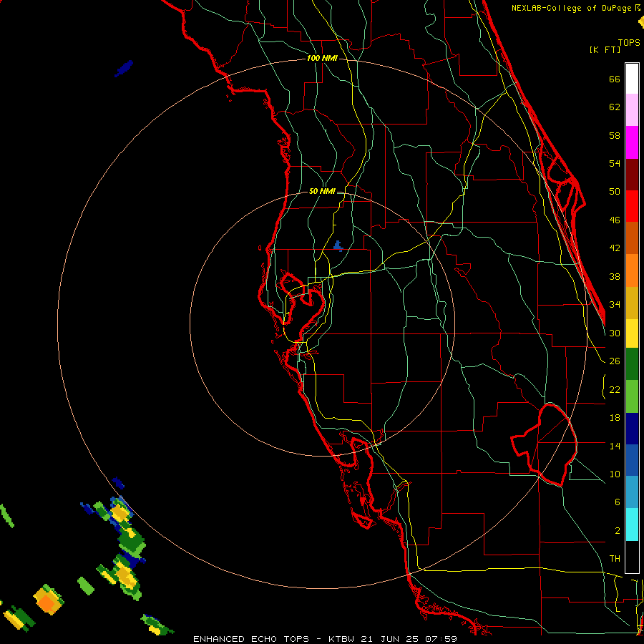Click the dark green swatch beside 26
The width and height of the screenshot is (644, 644).
(x=632, y=364)
